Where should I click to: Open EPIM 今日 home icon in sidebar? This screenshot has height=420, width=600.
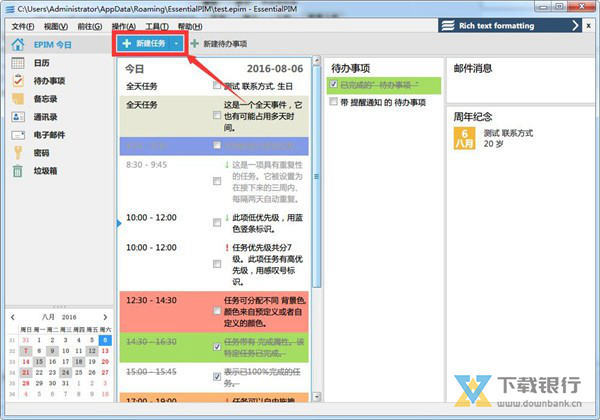tap(18, 45)
